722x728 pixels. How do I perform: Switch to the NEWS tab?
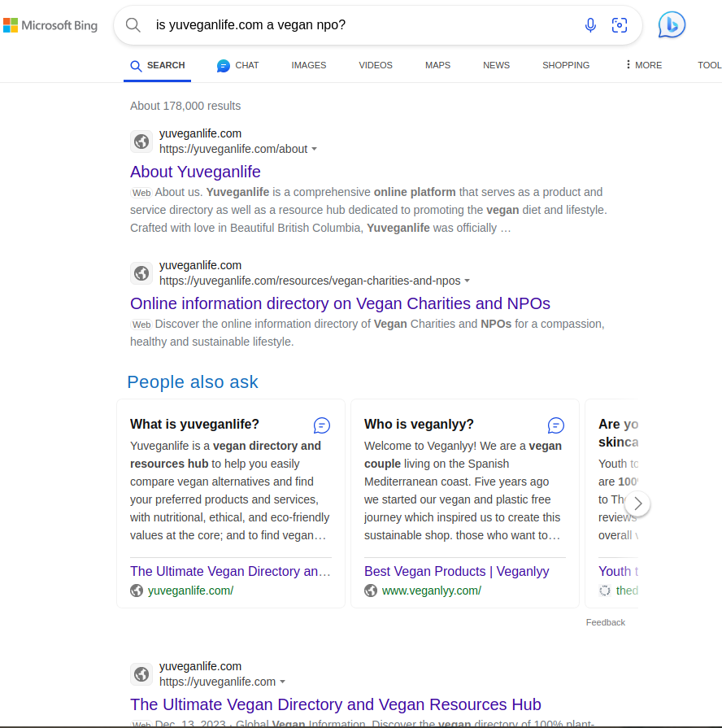496,65
